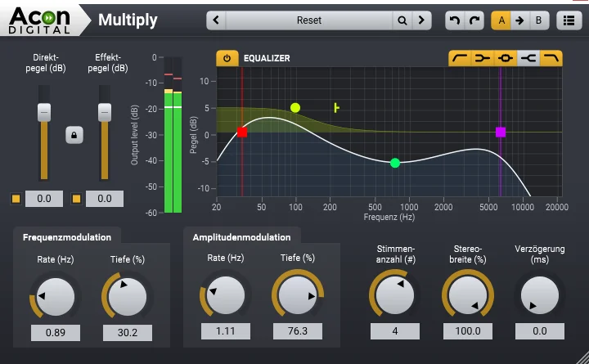Viewport: 589px width, 364px height.
Task: Redo the last change
Action: pyautogui.click(x=474, y=20)
